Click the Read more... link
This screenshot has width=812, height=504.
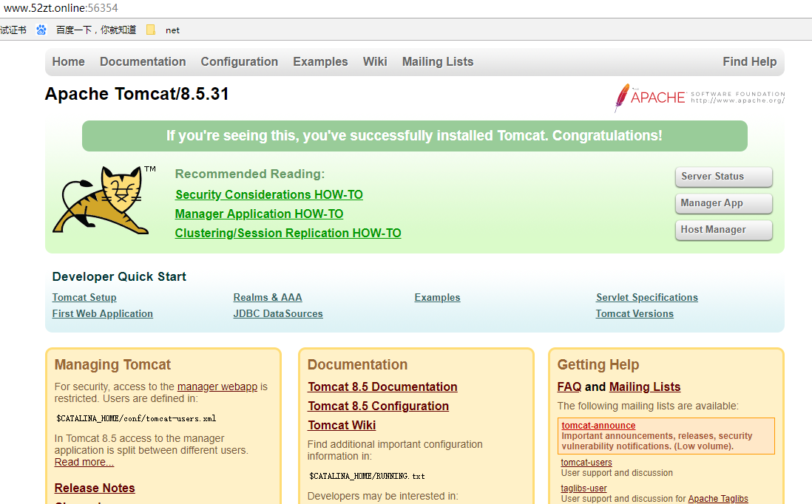tap(84, 462)
